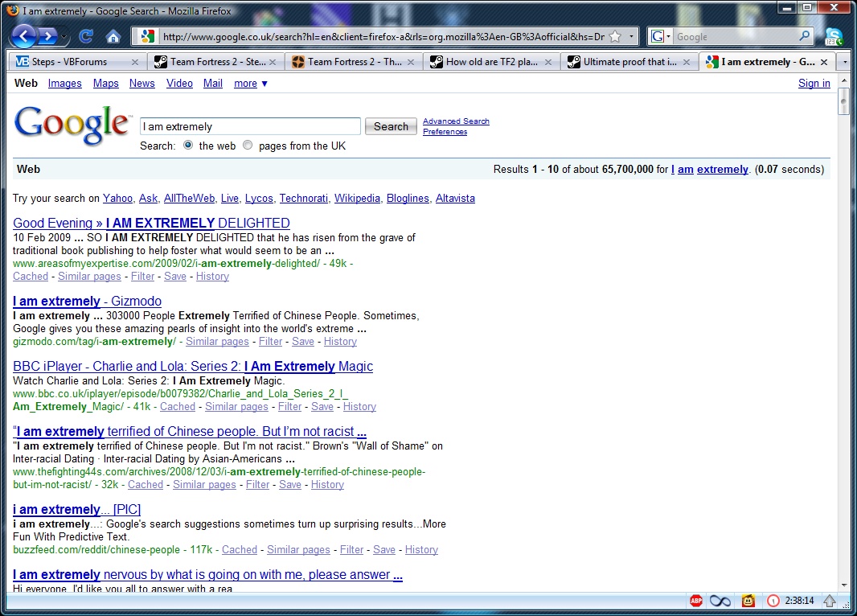
Task: Click the Google logo
Action: point(72,125)
